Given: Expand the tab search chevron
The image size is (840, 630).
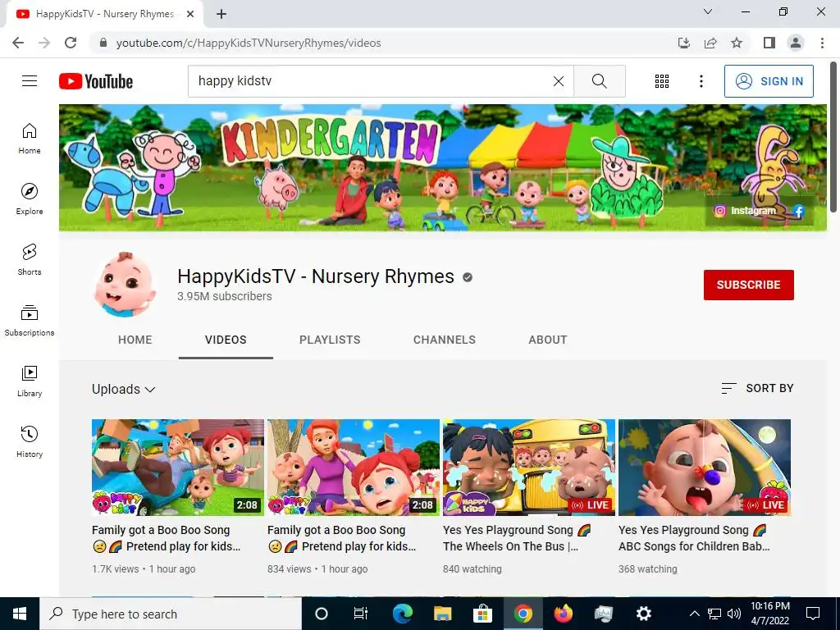Looking at the screenshot, I should pos(708,11).
